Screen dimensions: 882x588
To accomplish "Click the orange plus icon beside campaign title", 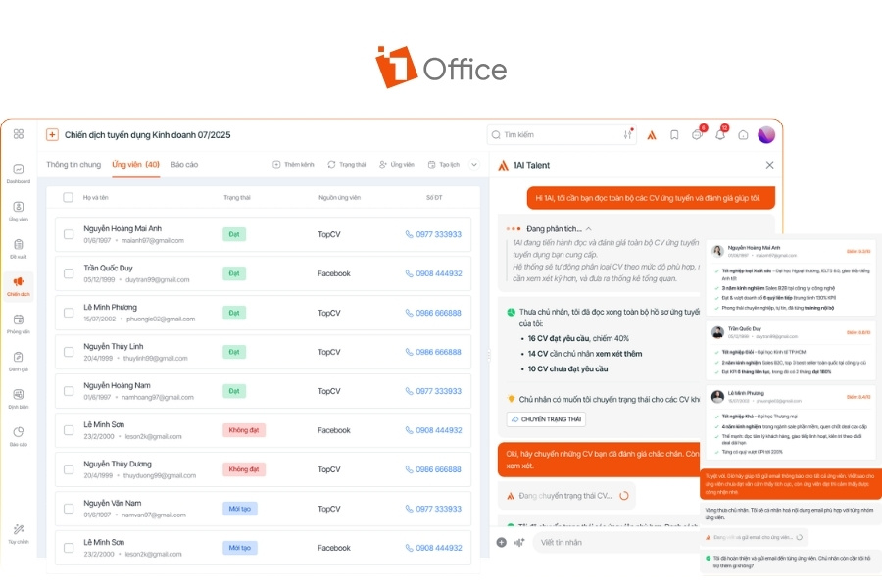I will click(x=52, y=134).
